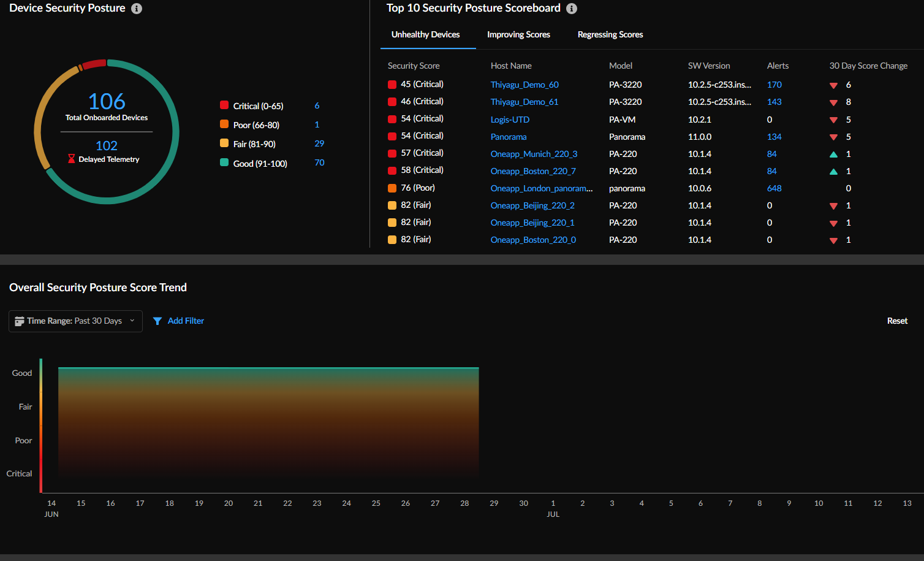This screenshot has width=924, height=561.
Task: Click the red down arrow beside Thiyagu_Demo_61
Action: pyautogui.click(x=833, y=102)
